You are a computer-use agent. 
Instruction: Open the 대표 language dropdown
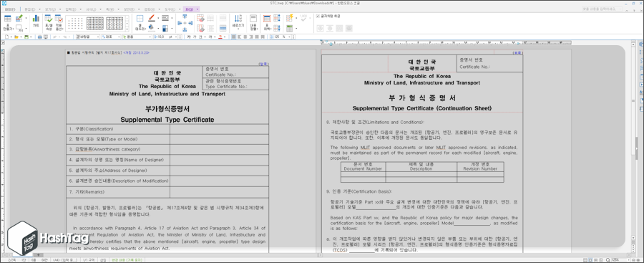pyautogui.click(x=111, y=37)
